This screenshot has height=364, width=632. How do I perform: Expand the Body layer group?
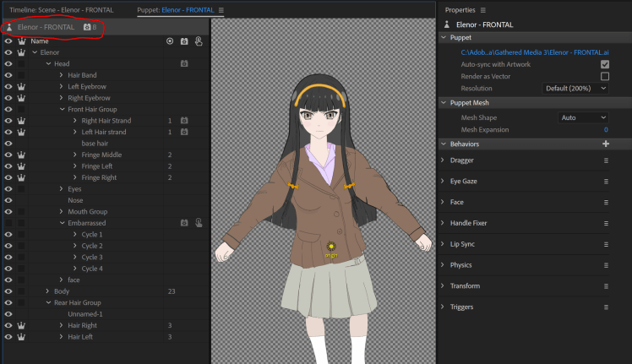tap(48, 291)
